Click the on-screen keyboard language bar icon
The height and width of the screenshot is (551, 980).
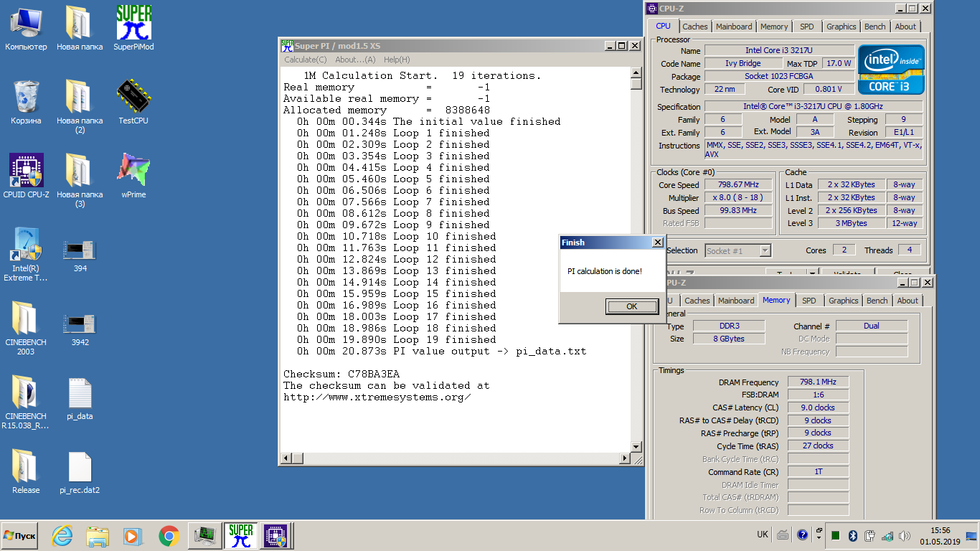tap(783, 534)
